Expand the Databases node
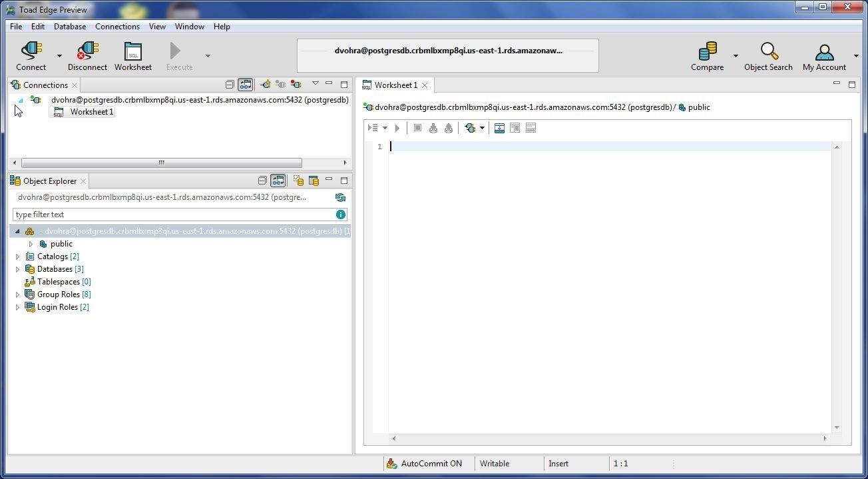The height and width of the screenshot is (479, 868). coord(17,269)
